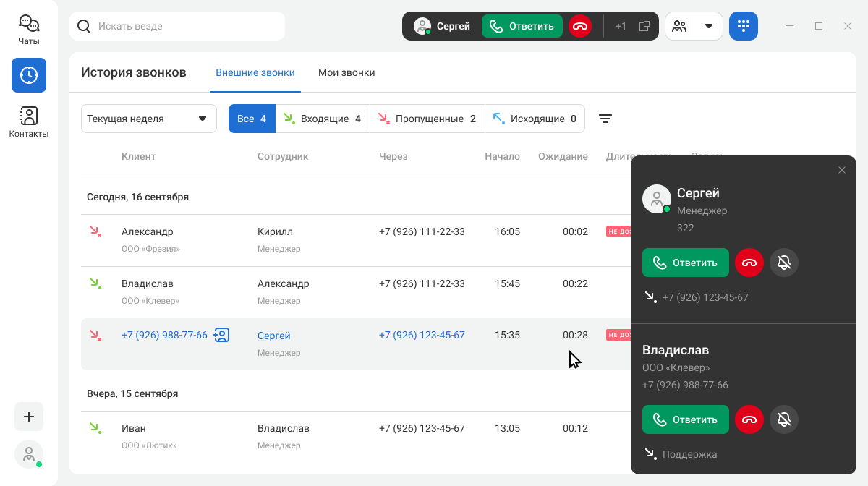Open Contacts in the left sidebar
Viewport: 868px width, 486px height.
pyautogui.click(x=29, y=121)
